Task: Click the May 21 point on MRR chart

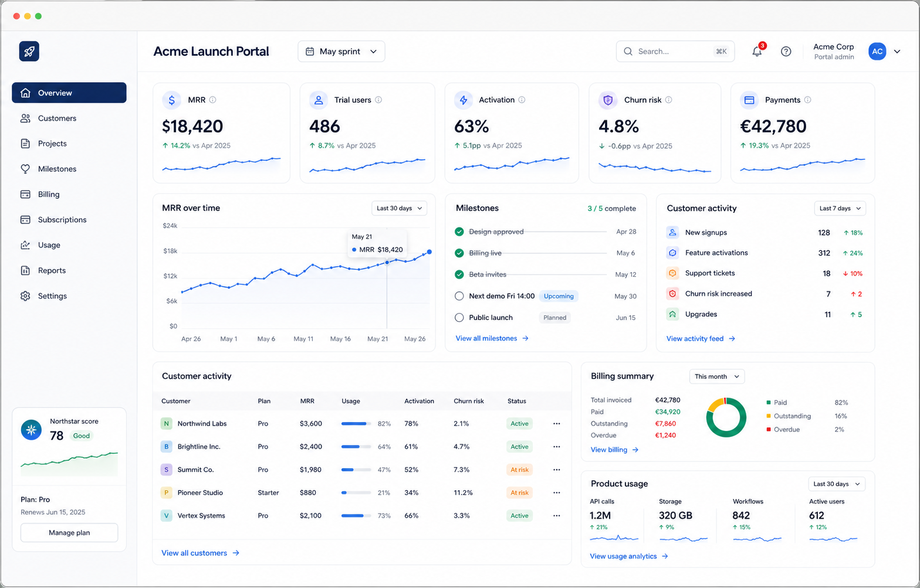Action: [x=387, y=263]
